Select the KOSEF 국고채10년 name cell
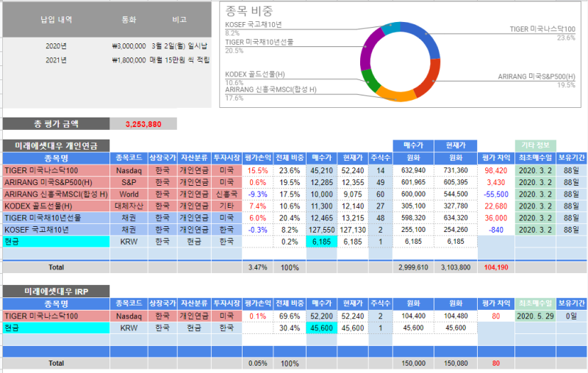 (57, 230)
